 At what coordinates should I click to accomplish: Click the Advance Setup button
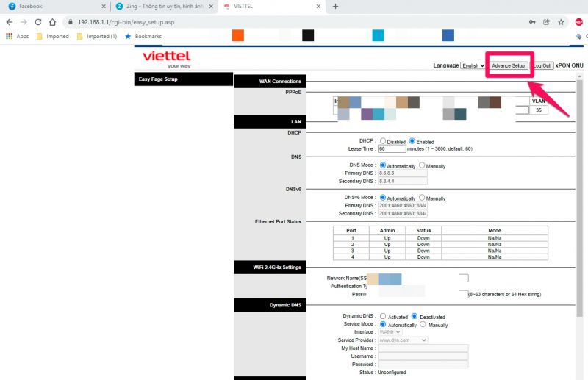click(x=508, y=65)
